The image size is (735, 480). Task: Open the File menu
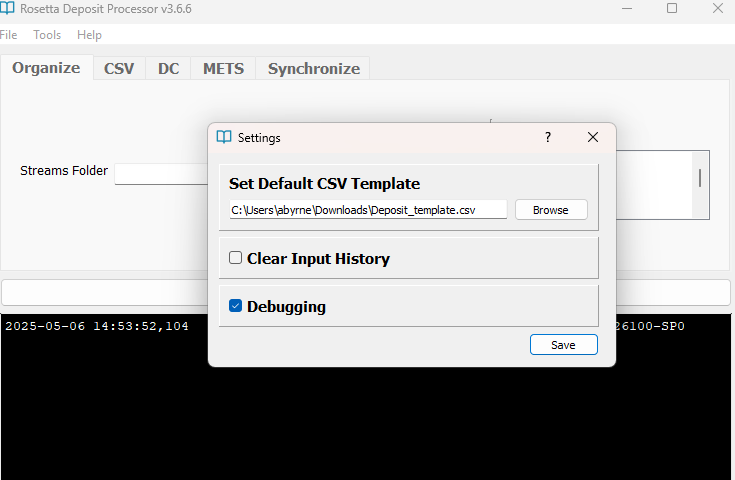[8, 35]
